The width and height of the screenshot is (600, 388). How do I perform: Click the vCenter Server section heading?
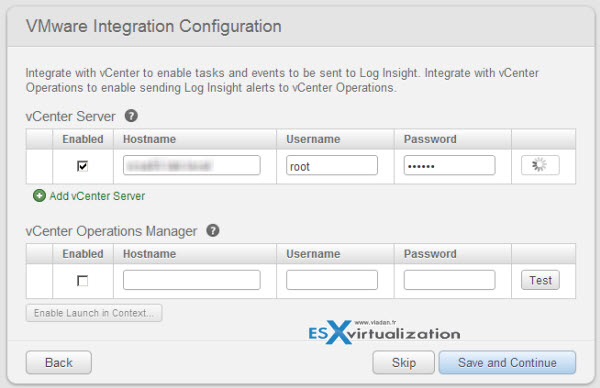click(70, 116)
